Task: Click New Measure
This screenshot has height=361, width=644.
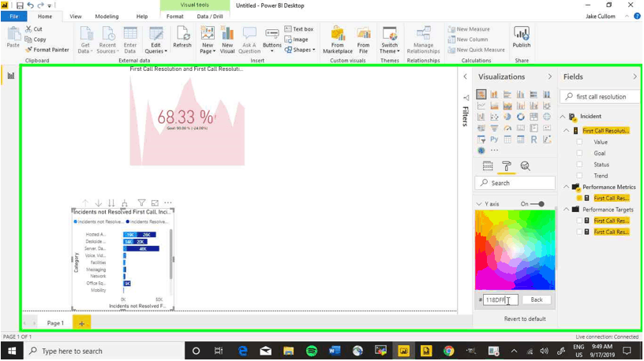Action: pyautogui.click(x=469, y=29)
